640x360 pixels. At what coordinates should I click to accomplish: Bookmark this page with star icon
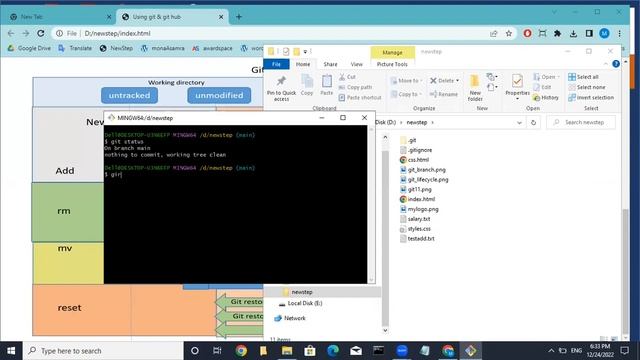[x=509, y=33]
